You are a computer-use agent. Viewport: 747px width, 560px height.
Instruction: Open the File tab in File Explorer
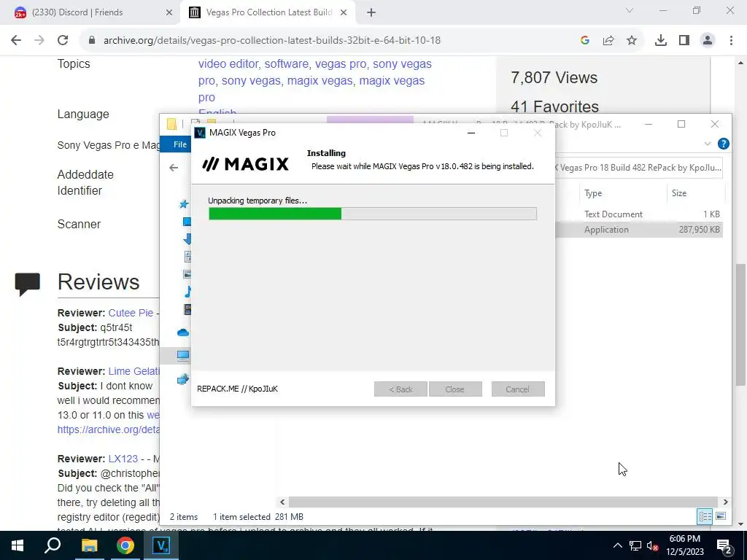[179, 144]
